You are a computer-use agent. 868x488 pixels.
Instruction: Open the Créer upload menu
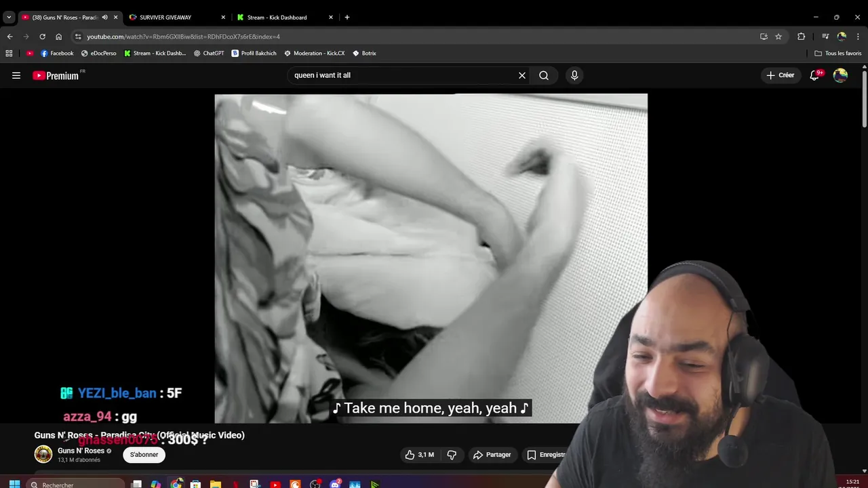coord(780,75)
